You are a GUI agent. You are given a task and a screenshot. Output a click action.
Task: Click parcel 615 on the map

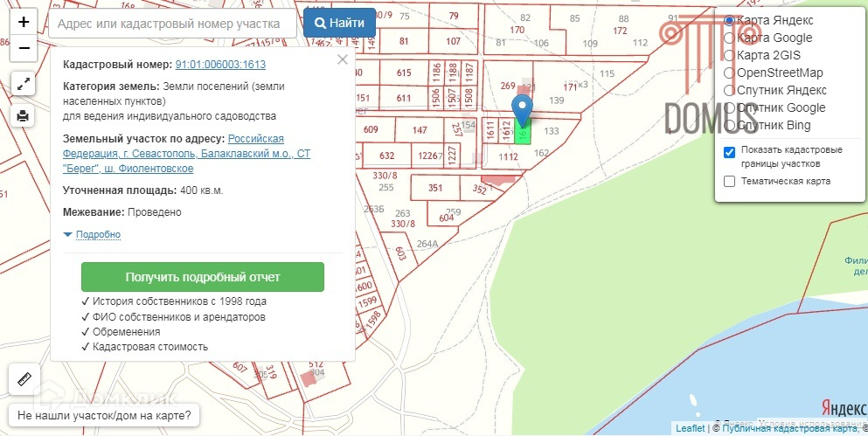[404, 73]
